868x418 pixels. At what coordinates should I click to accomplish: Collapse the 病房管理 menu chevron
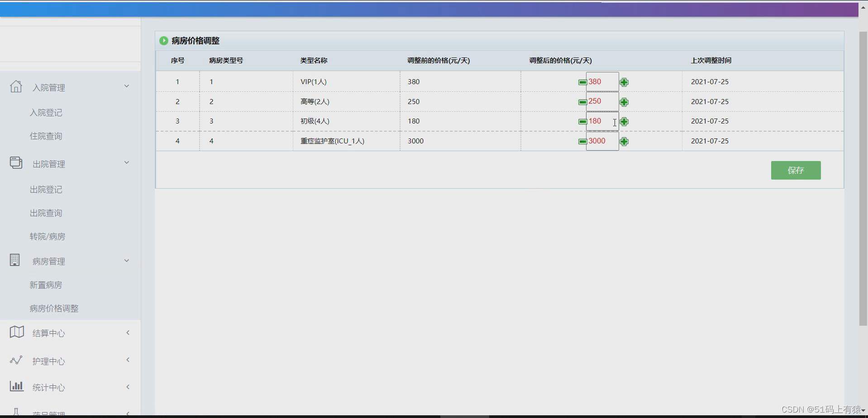click(x=127, y=261)
